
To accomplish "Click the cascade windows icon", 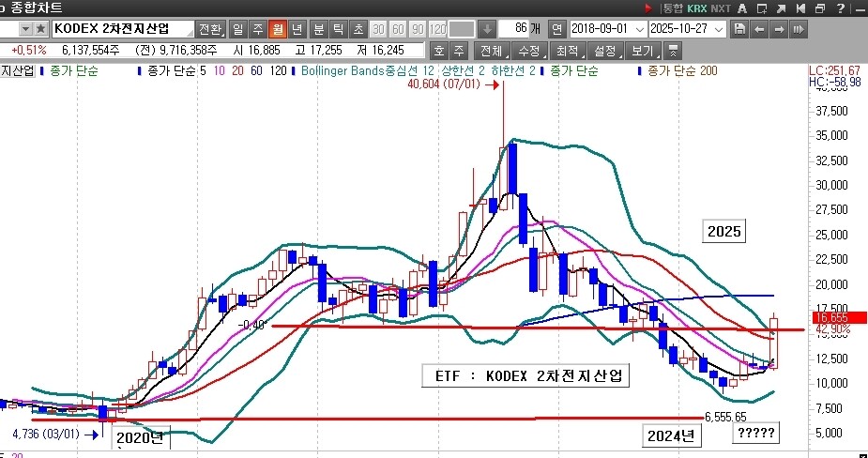I will click(x=820, y=8).
